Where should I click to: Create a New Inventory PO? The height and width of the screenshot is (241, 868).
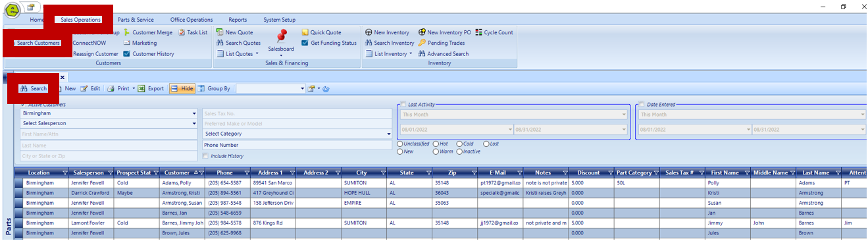pyautogui.click(x=445, y=32)
